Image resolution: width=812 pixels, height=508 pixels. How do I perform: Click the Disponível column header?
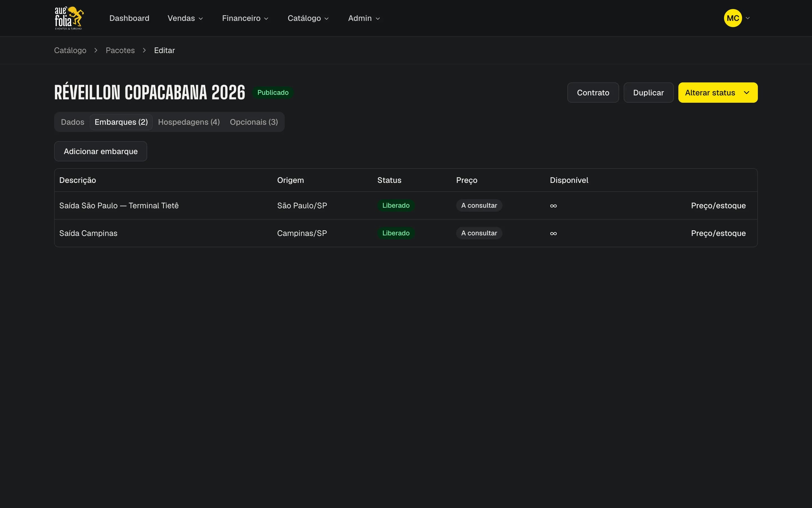pos(569,180)
